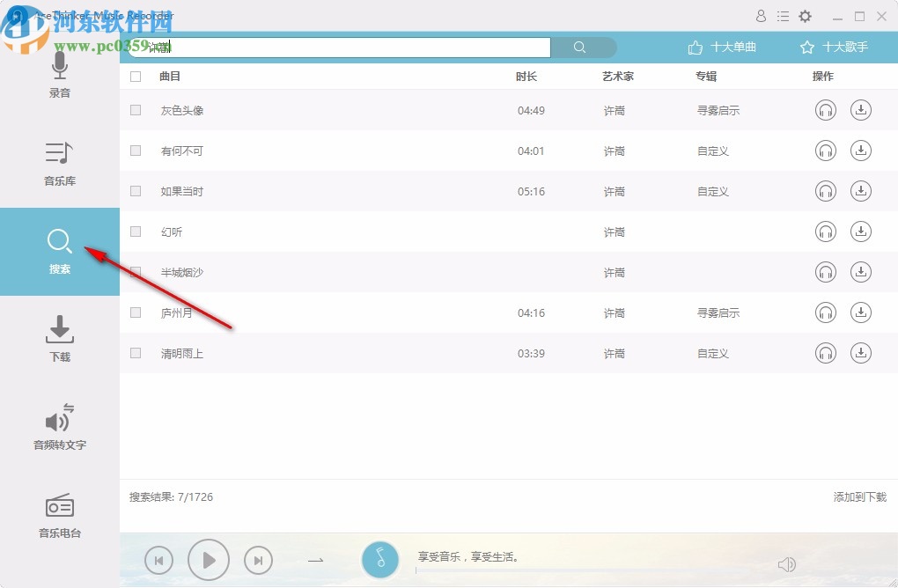Open the 音频转文字 audio-to-text tool

coord(59,427)
